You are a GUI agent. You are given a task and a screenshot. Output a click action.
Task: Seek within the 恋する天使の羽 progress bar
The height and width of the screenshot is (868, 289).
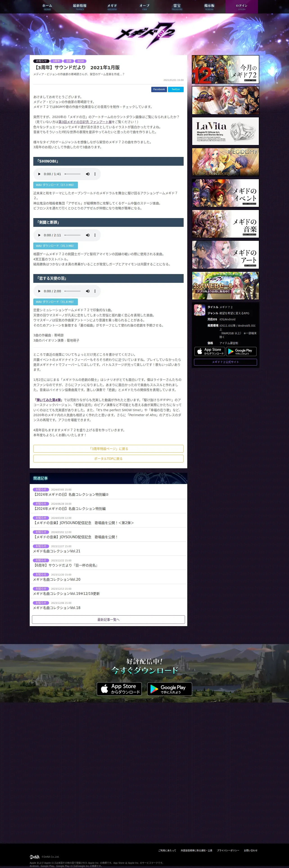point(72,291)
